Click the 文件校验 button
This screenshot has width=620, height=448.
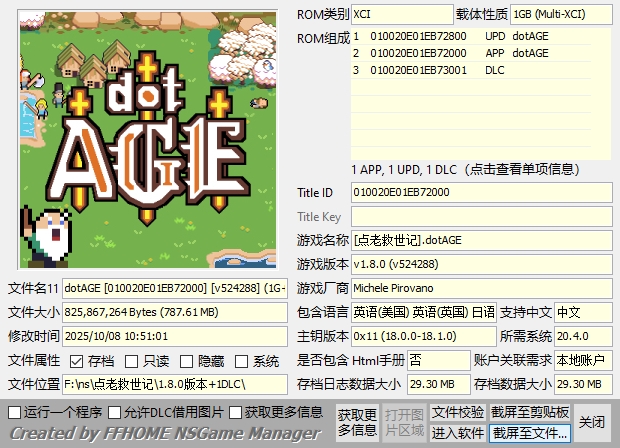tap(458, 412)
